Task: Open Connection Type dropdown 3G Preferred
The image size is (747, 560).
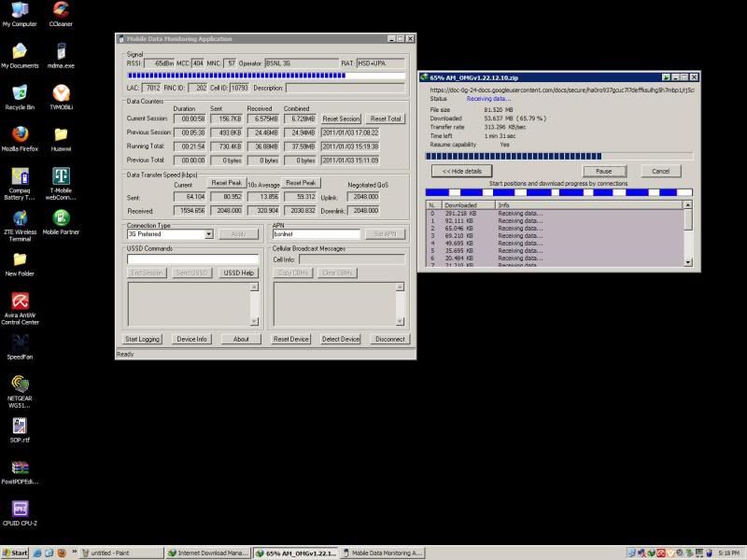Action: [170, 234]
